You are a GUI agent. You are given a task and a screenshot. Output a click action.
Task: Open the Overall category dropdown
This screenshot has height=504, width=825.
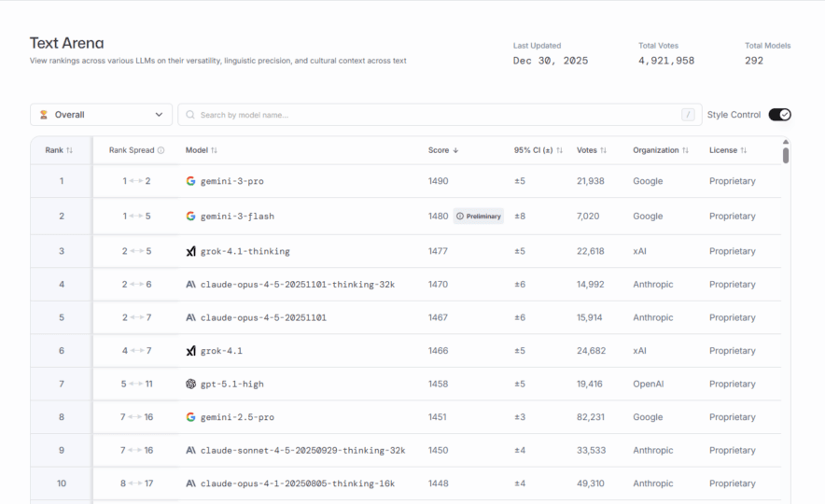(101, 115)
